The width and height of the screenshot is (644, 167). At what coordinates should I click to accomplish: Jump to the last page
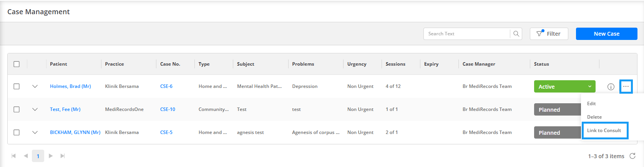[x=63, y=156]
